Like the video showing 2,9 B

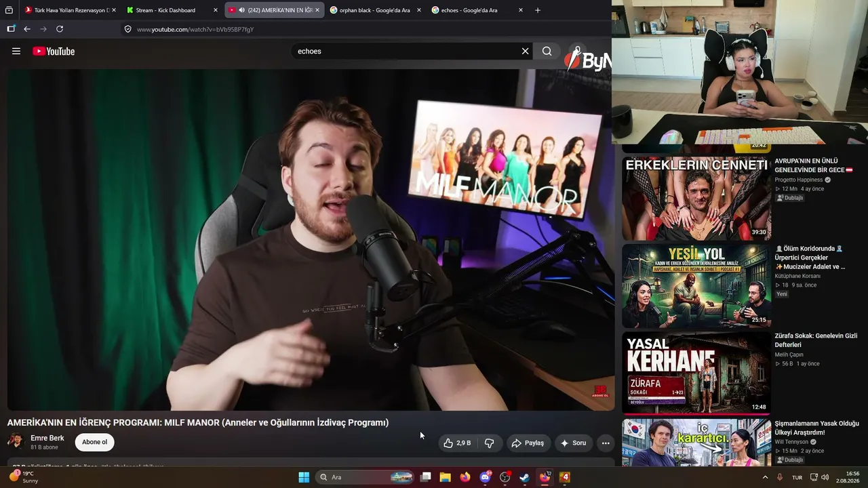(x=457, y=443)
